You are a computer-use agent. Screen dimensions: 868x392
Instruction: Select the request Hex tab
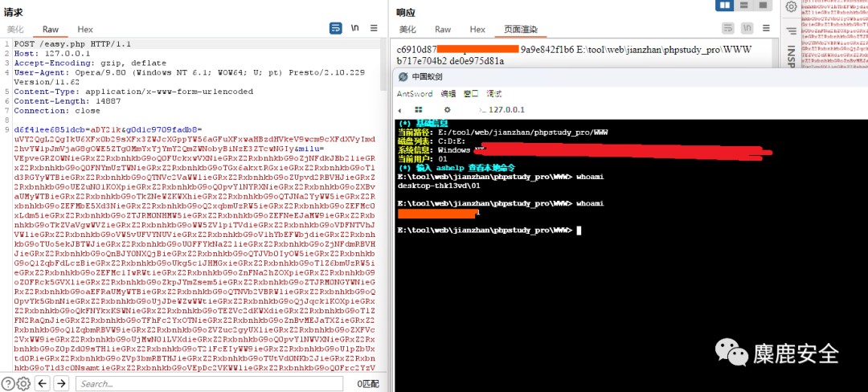tap(85, 29)
